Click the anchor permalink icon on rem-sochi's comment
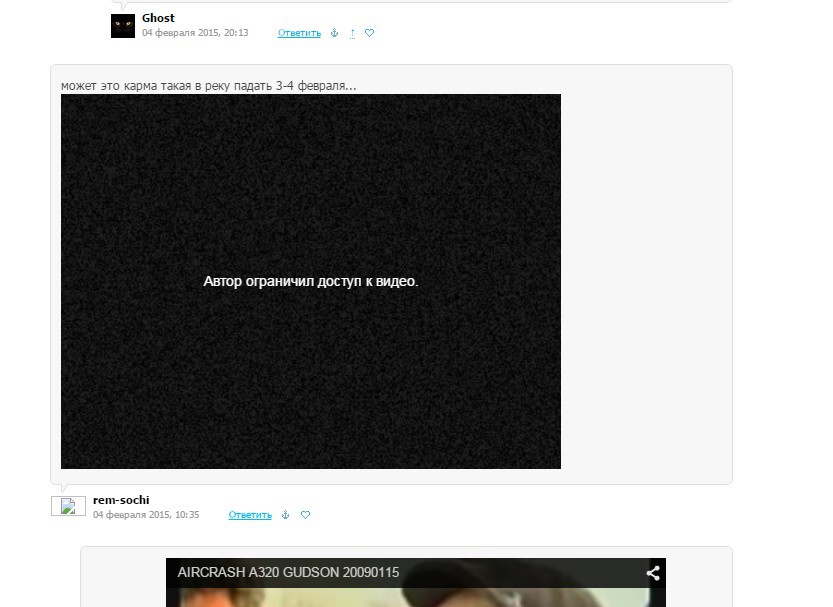The height and width of the screenshot is (607, 833). (x=285, y=515)
